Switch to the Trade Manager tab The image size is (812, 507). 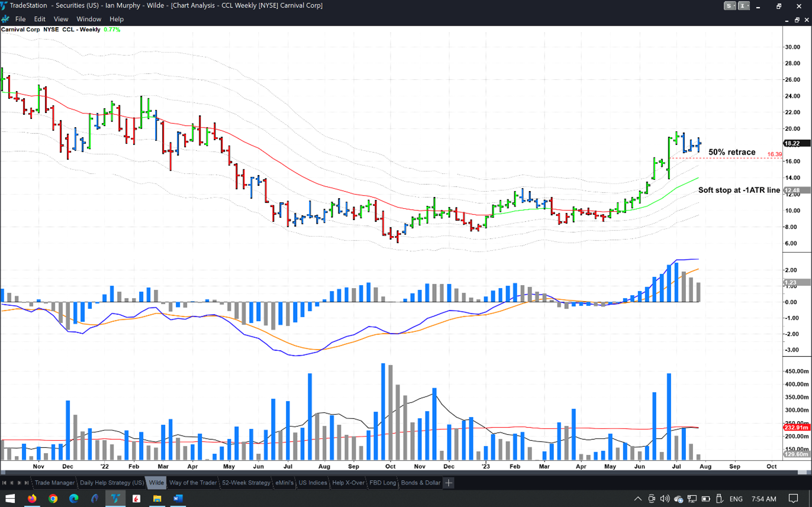tap(54, 483)
